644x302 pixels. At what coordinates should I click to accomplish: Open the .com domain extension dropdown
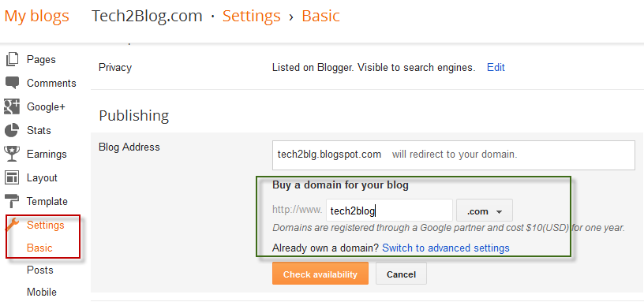[x=485, y=212]
